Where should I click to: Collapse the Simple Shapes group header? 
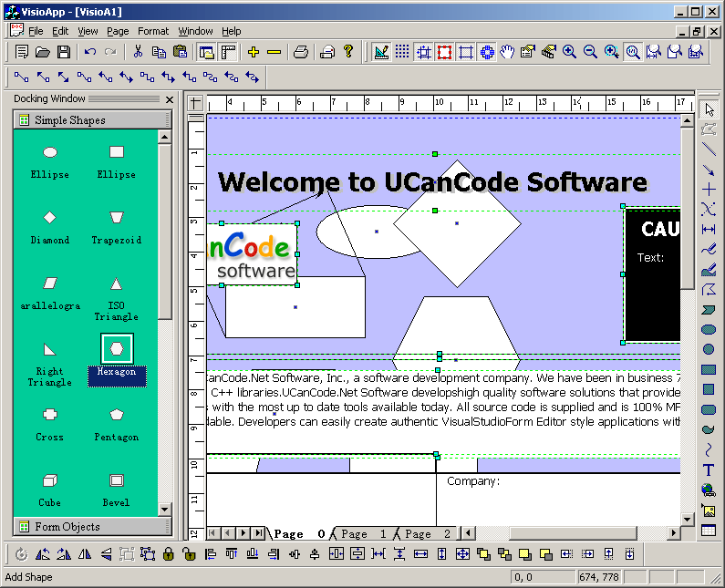pyautogui.click(x=92, y=120)
